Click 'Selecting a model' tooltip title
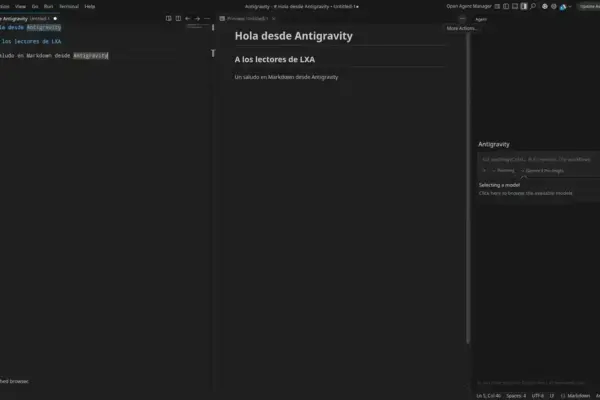 click(x=499, y=185)
